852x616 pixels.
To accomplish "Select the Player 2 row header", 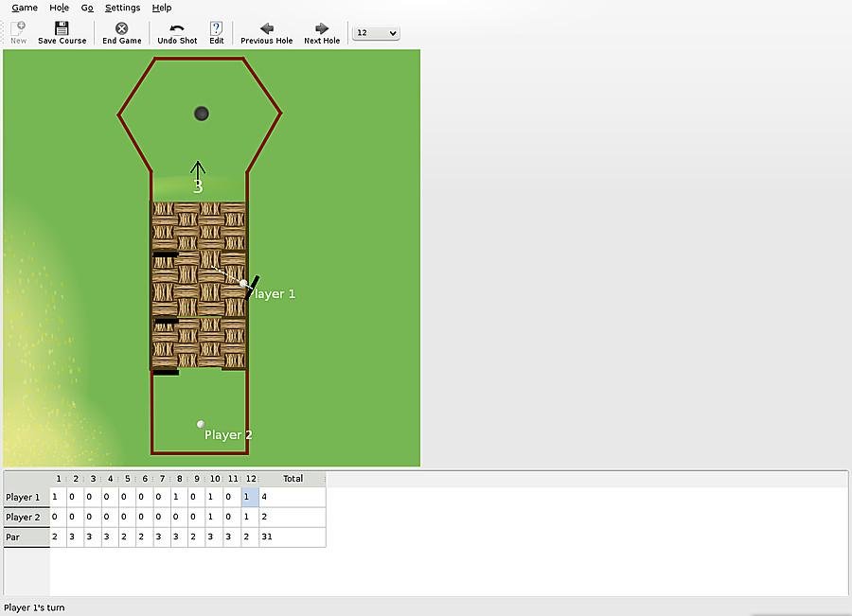I will (26, 518).
